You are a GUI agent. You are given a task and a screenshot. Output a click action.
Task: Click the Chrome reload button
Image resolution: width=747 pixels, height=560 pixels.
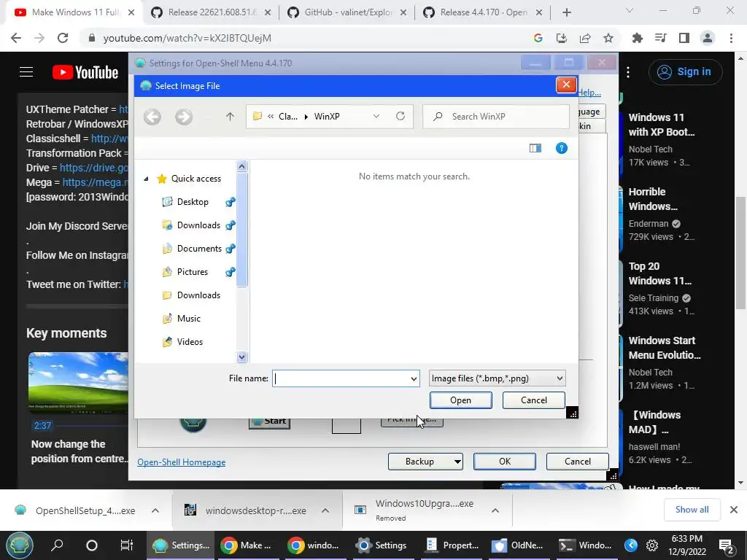(63, 38)
